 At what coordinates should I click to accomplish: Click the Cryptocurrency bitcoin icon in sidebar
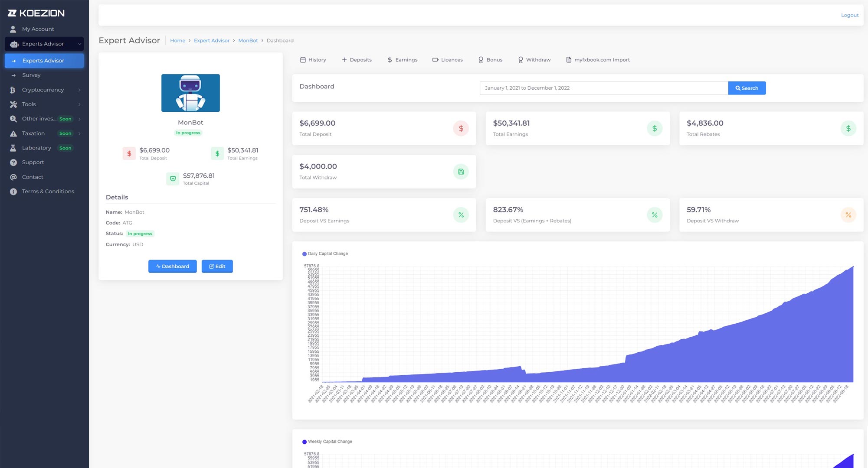click(x=13, y=90)
